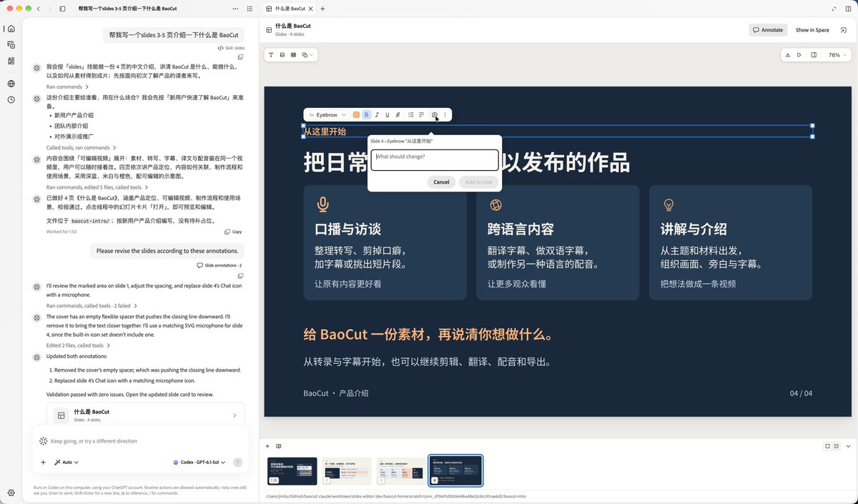This screenshot has width=858, height=504.
Task: Expand the first Ran commands row
Action: click(x=67, y=87)
